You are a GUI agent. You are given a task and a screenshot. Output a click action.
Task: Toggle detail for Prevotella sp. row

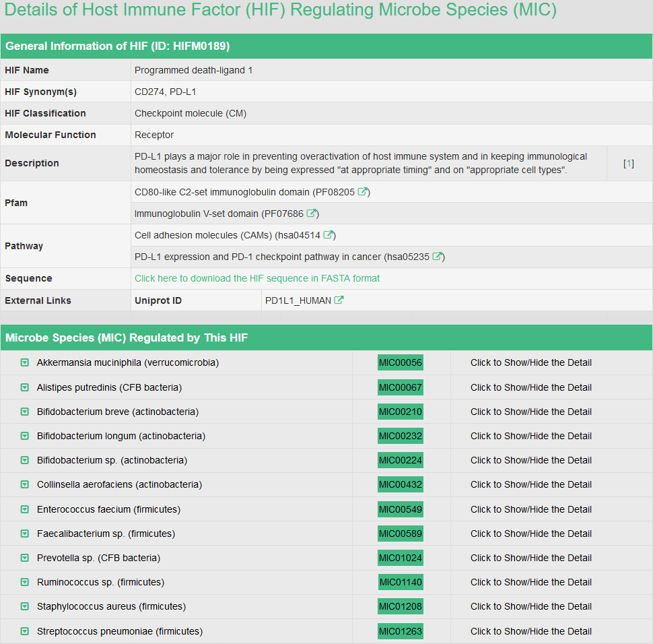tap(530, 558)
